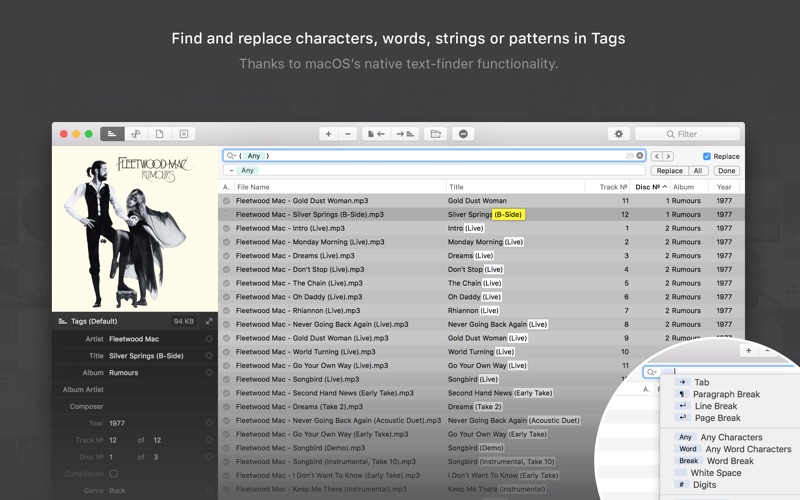Toggle check circle for Gold Dust Woman.mp3 row

click(226, 201)
